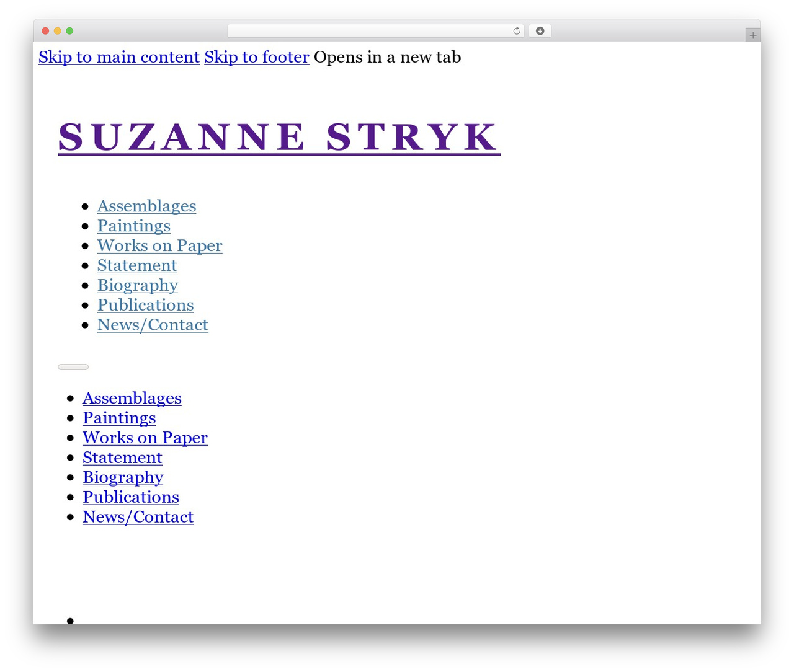Go to Paintings in the first navigation list
The image size is (794, 672).
point(134,226)
